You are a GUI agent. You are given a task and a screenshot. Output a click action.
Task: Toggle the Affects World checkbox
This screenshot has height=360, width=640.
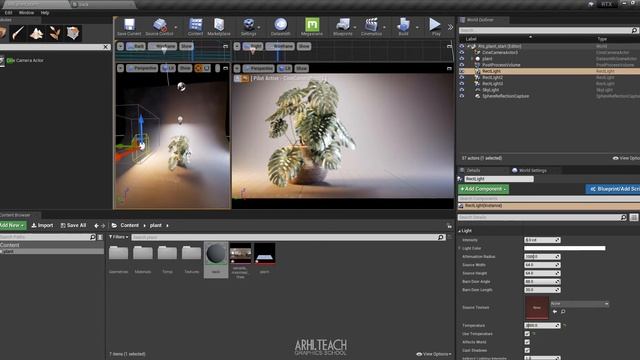527,342
